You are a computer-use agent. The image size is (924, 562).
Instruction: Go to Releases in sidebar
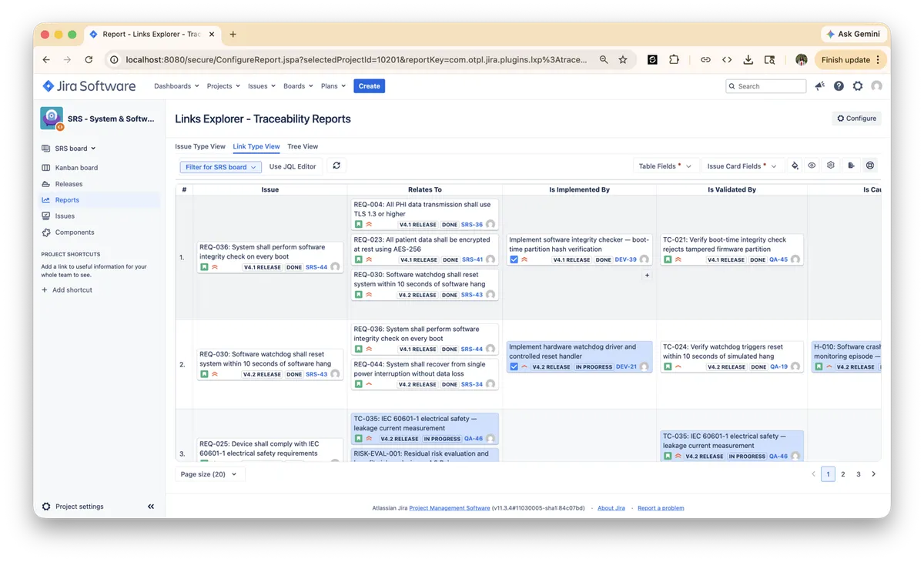pos(69,184)
